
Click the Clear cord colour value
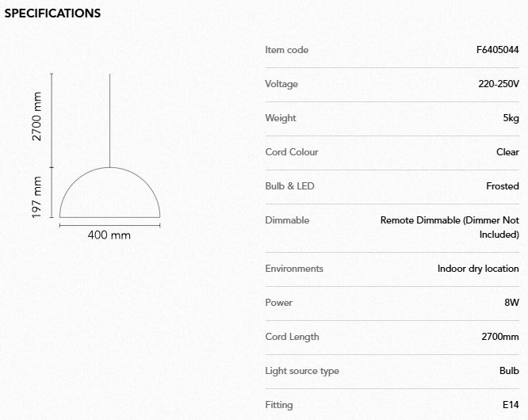coord(507,152)
